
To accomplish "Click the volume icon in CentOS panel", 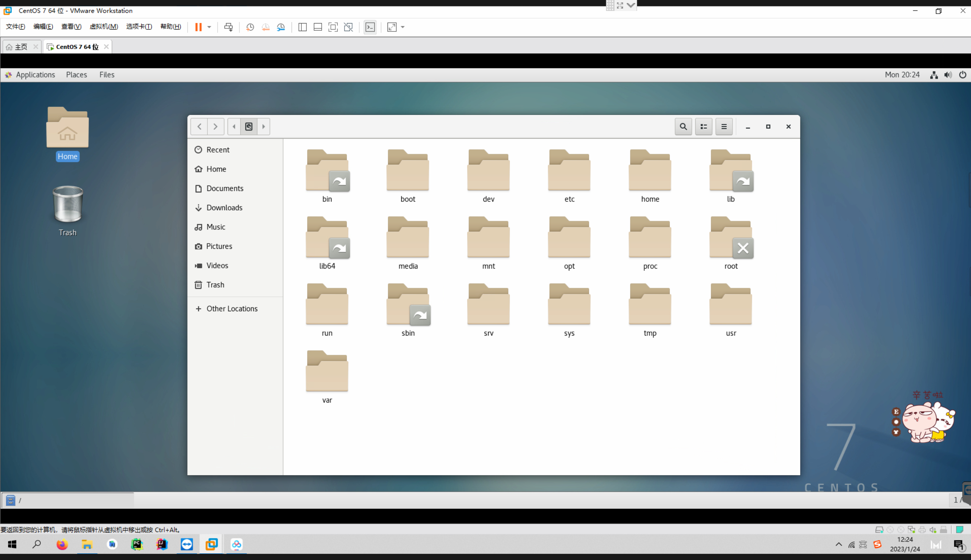I will click(x=948, y=75).
